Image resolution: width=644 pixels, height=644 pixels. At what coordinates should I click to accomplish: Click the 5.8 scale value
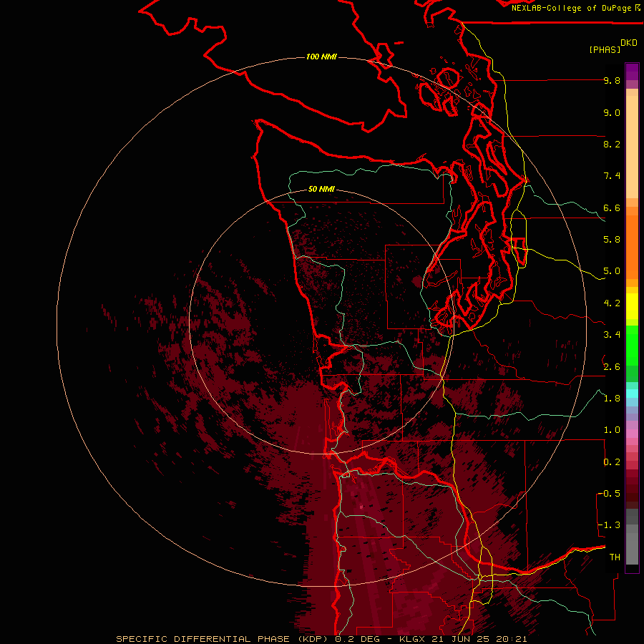pyautogui.click(x=612, y=240)
